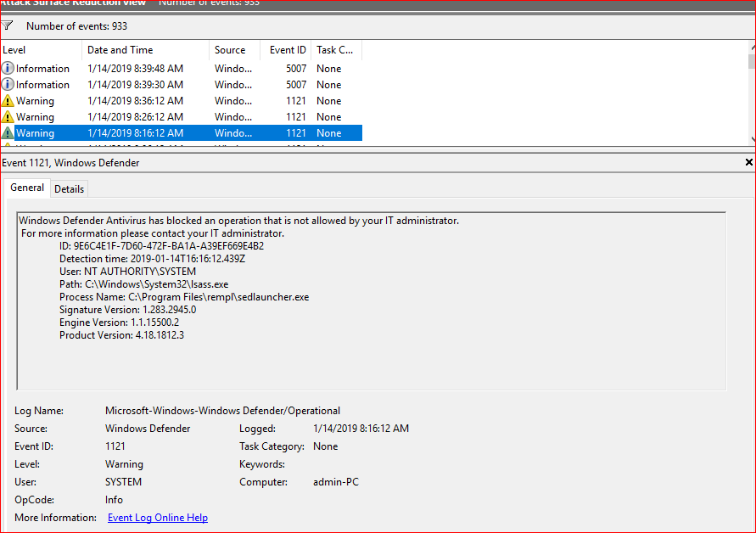Viewport: 756px width, 533px height.
Task: Select the event dated 1/14/2019 8:26:12 AM
Action: (182, 117)
